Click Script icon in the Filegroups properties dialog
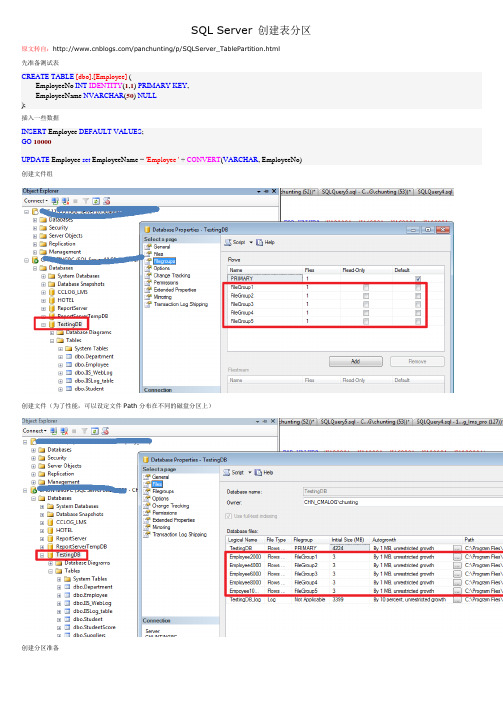This screenshot has height=711, width=503. click(x=228, y=242)
